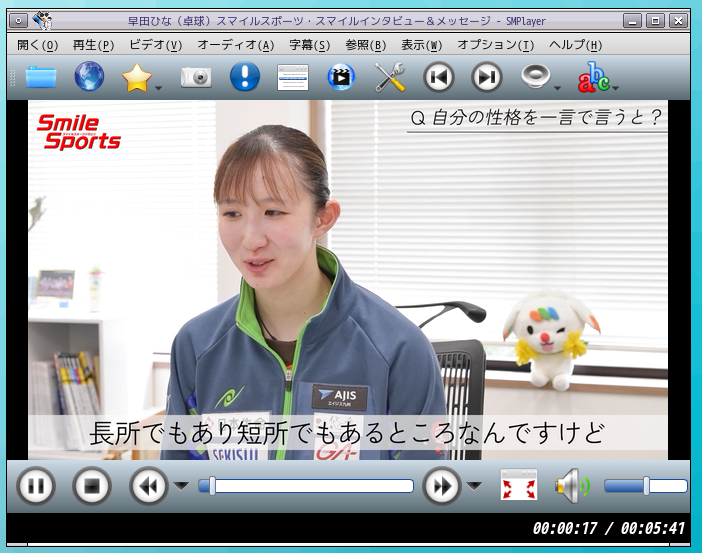Click the playback seek bar
This screenshot has width=702, height=553.
[x=306, y=486]
